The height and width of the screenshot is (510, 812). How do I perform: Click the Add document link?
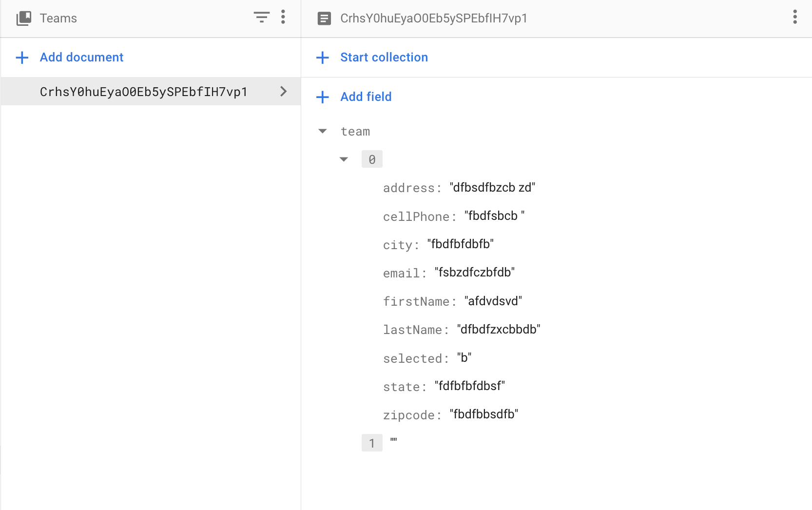click(x=82, y=58)
